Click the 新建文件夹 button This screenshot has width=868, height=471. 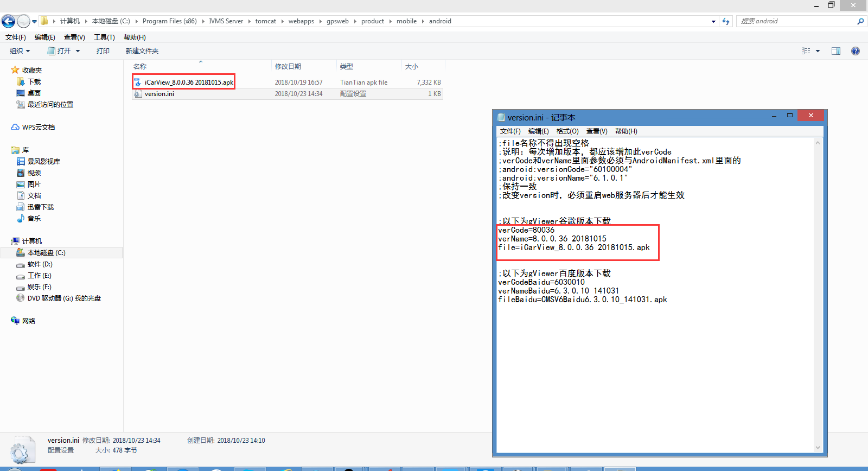142,51
